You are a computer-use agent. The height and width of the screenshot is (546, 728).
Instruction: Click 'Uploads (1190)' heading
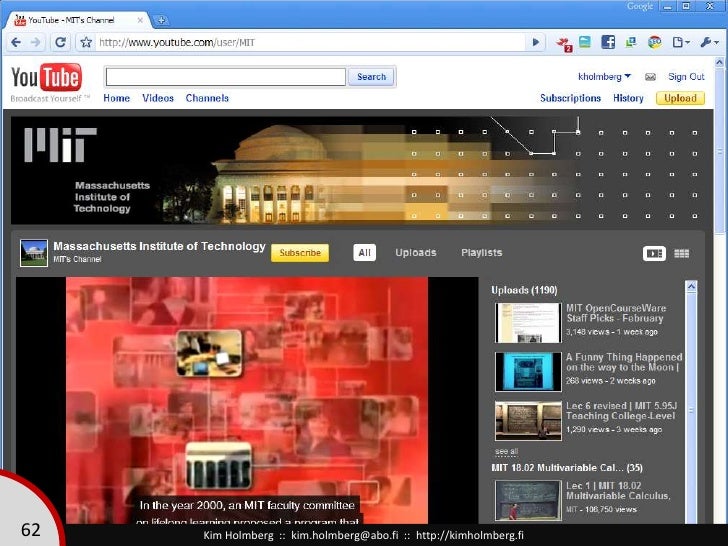click(524, 290)
